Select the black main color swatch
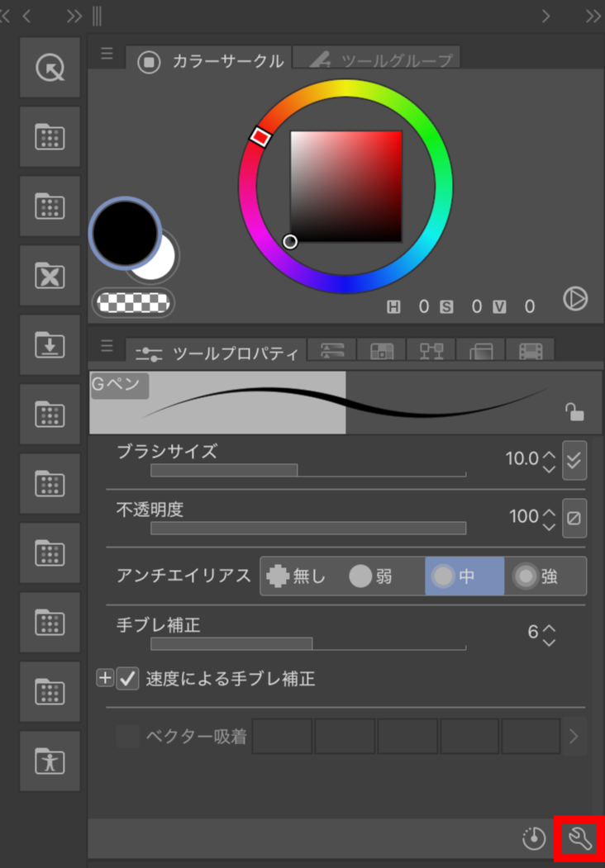Viewport: 605px width, 868px height. point(125,232)
